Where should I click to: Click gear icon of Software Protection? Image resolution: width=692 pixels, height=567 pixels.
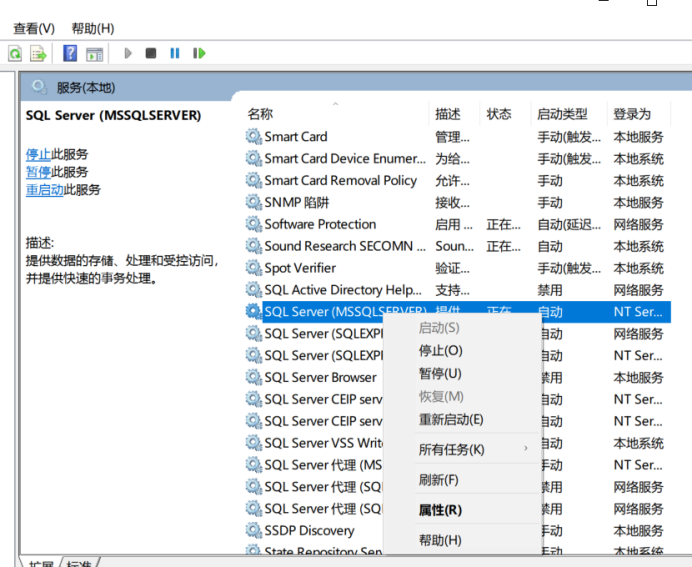click(x=254, y=224)
